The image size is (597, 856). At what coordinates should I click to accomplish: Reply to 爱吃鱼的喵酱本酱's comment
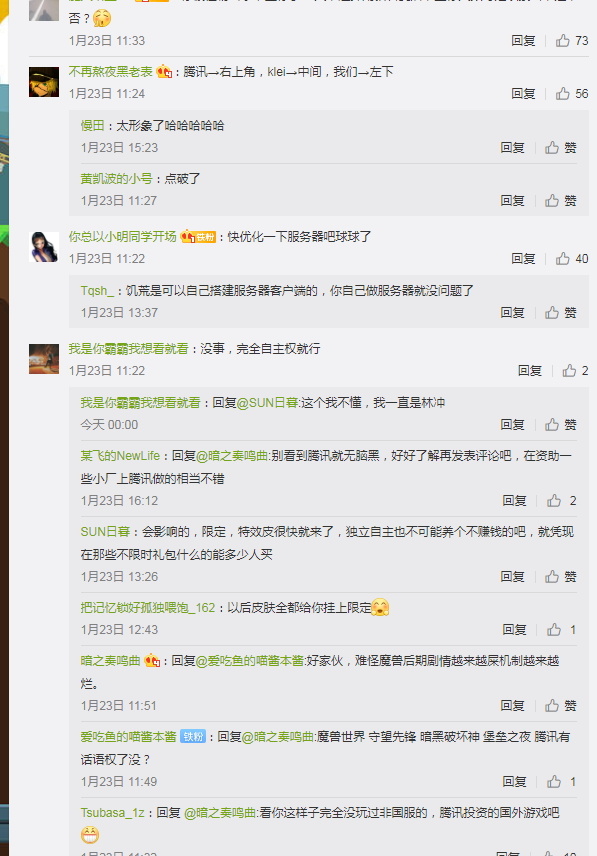click(x=515, y=781)
